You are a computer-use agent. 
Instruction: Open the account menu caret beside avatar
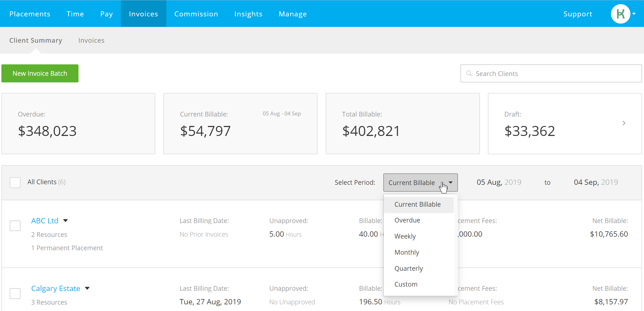(634, 14)
